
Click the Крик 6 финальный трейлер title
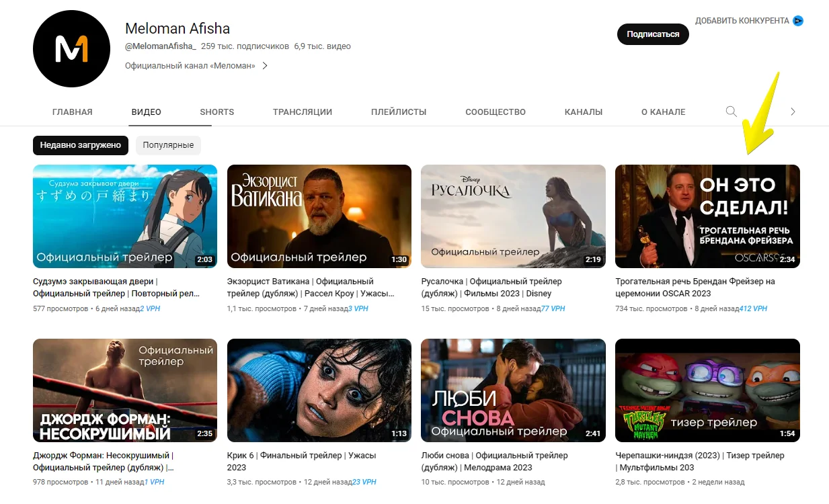click(301, 456)
